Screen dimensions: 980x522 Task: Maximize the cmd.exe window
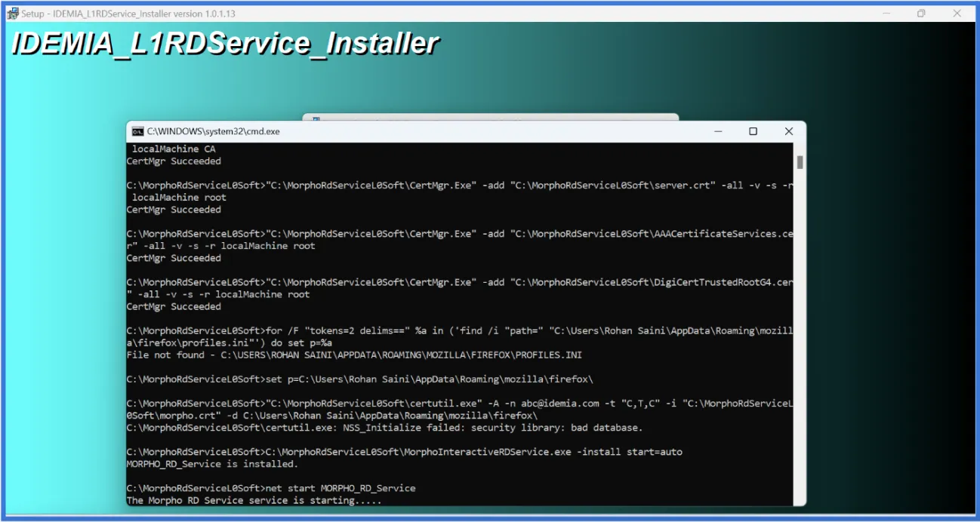753,131
